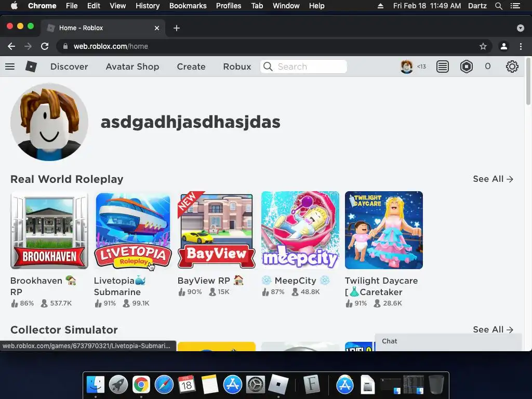Open the Robux page

pos(237,66)
